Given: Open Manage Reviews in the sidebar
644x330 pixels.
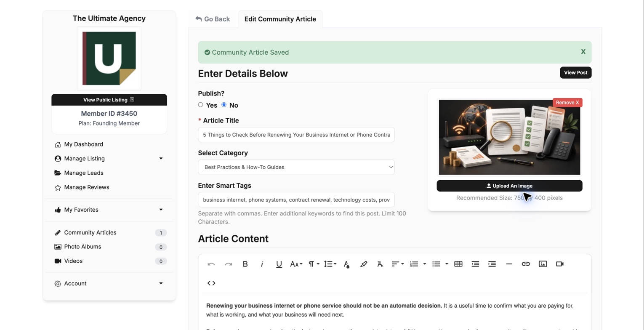Looking at the screenshot, I should [x=87, y=187].
